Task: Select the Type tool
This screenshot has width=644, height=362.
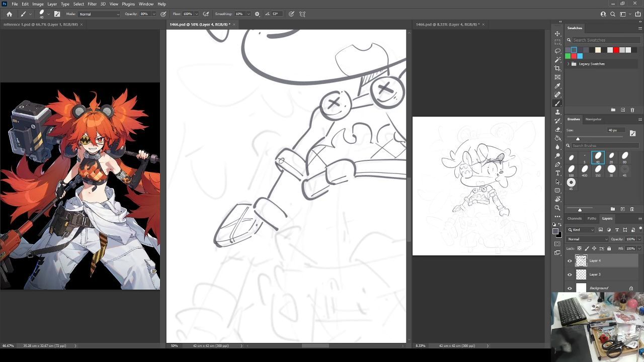Action: [557, 173]
